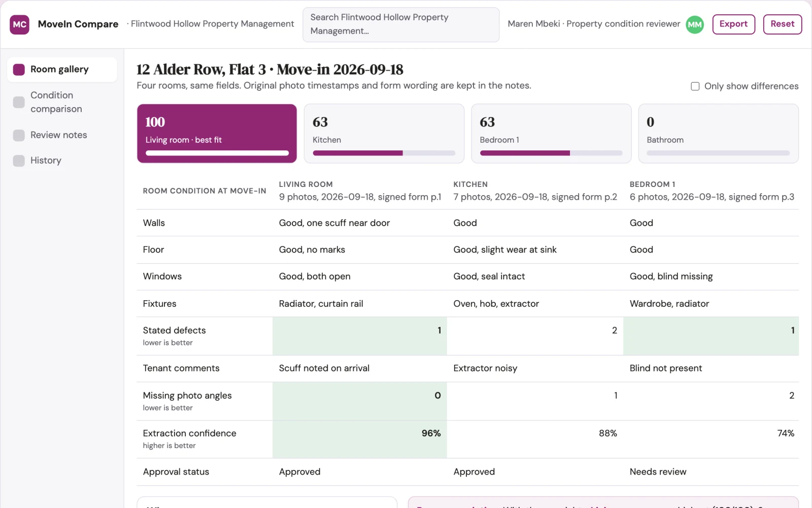Click the History sidebar icon
This screenshot has height=508, width=812.
[x=19, y=161]
